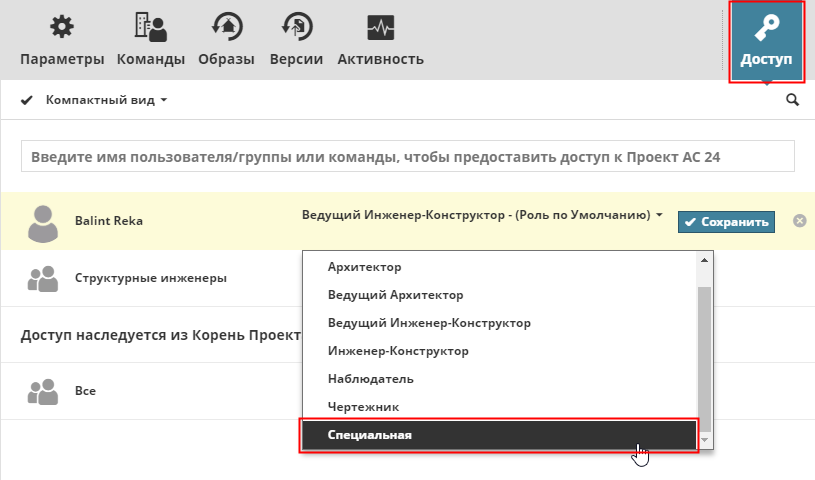Toggle the Компактный вид checkmark
Screen dimensions: 815x480
pyautogui.click(x=27, y=100)
